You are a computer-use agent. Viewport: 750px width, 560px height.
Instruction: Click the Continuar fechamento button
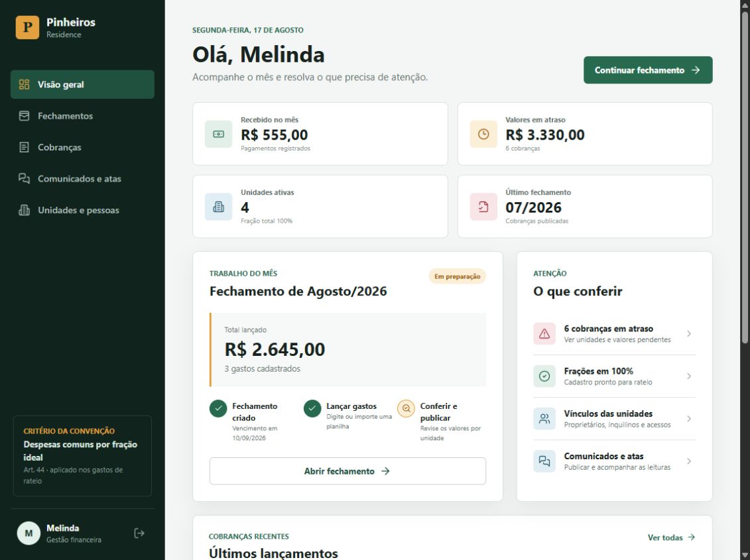point(648,70)
